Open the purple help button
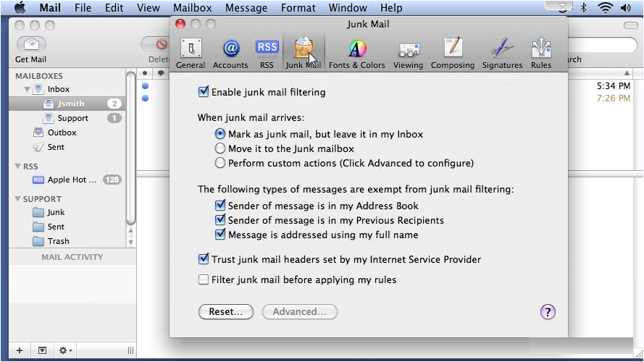The width and height of the screenshot is (644, 362). [548, 312]
